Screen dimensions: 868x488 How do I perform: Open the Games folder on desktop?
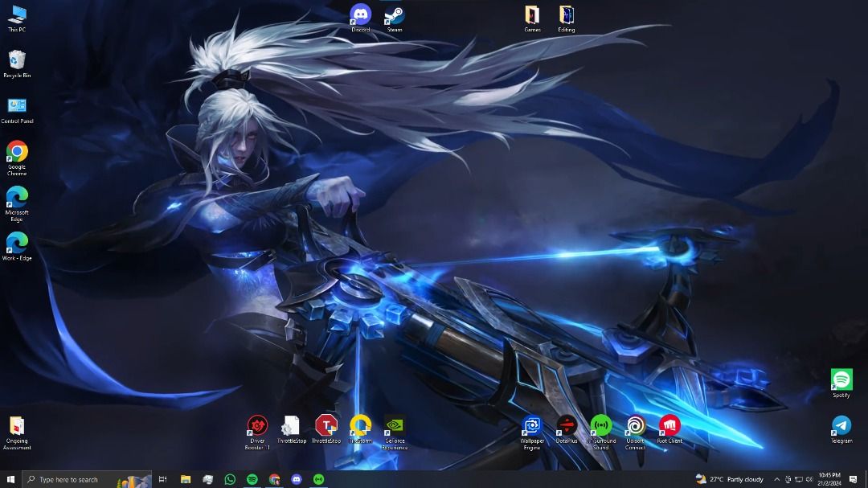(x=532, y=18)
